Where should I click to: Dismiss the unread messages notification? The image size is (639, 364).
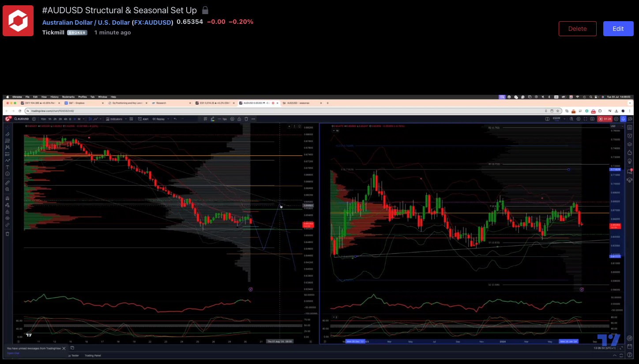coord(64,348)
